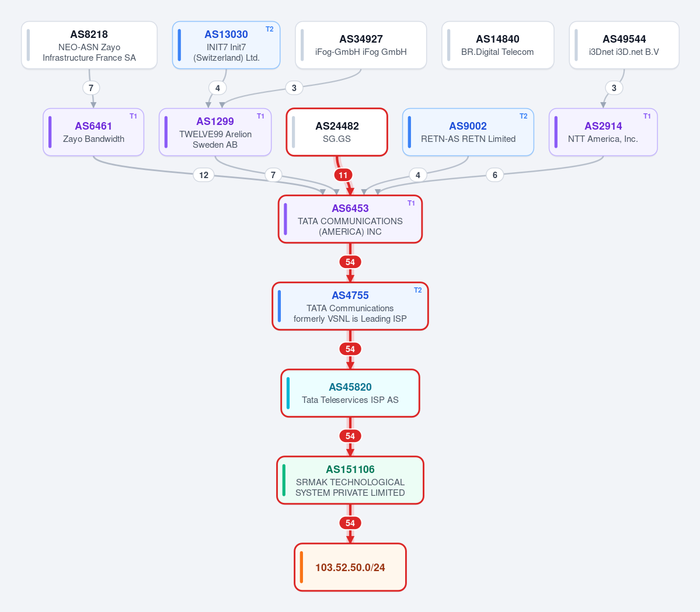Click the AS151106 SRMAK Technological node
This screenshot has width=700, height=612.
tap(350, 481)
